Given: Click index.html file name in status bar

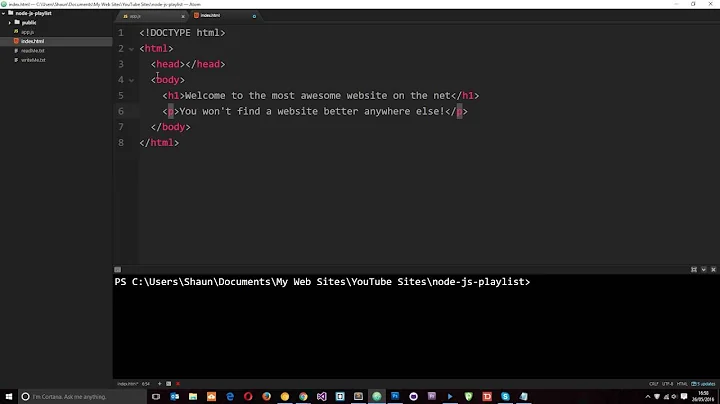Looking at the screenshot, I should 128,384.
